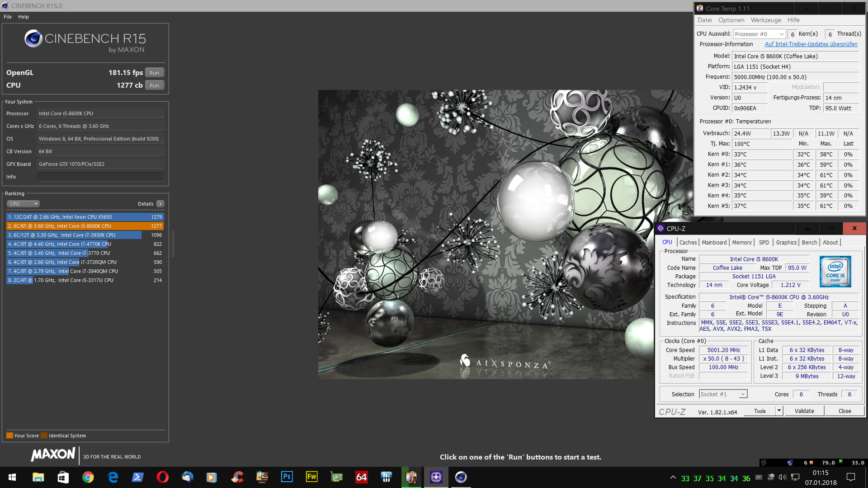Run the CPU benchmark test
The height and width of the screenshot is (488, 868).
tap(154, 85)
